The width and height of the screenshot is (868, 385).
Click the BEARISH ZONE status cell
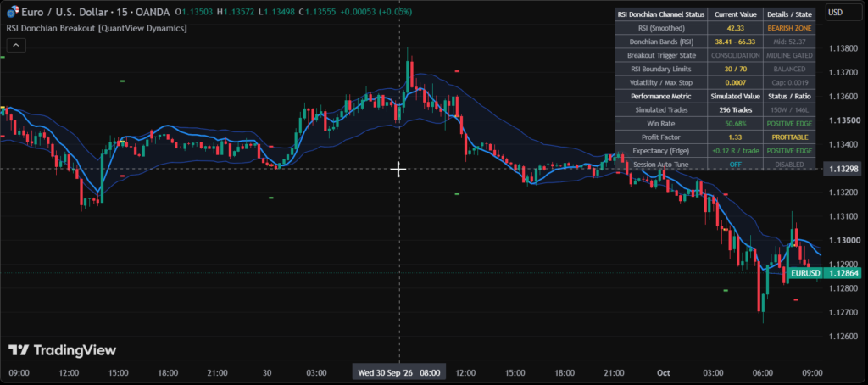789,28
